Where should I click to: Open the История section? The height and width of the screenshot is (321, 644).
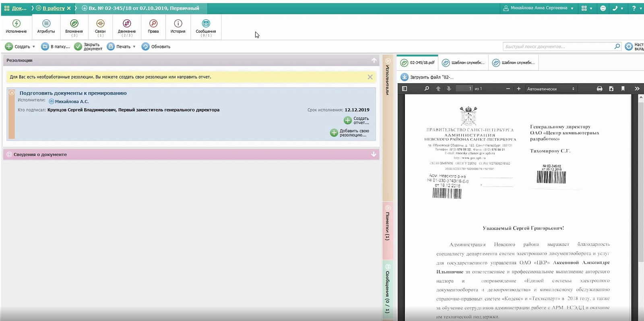click(178, 27)
